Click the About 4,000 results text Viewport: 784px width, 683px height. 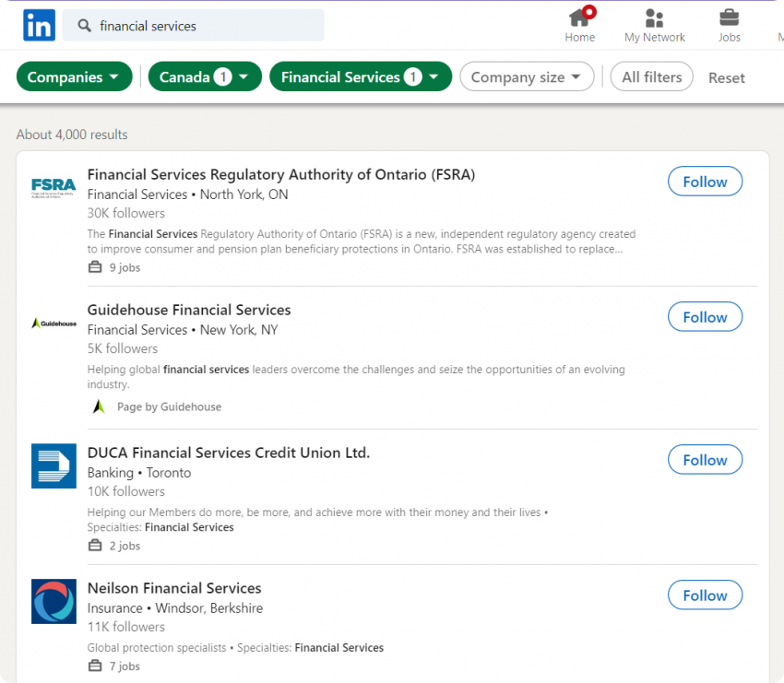click(x=72, y=135)
